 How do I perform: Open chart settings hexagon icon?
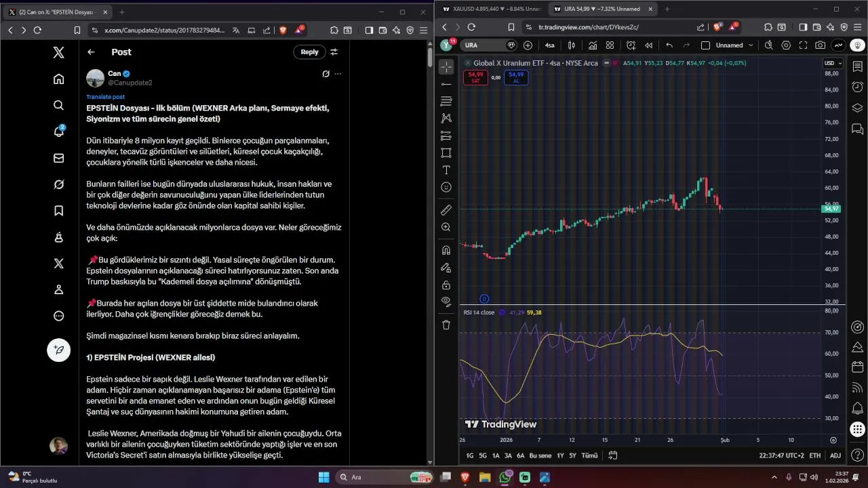[x=786, y=45]
